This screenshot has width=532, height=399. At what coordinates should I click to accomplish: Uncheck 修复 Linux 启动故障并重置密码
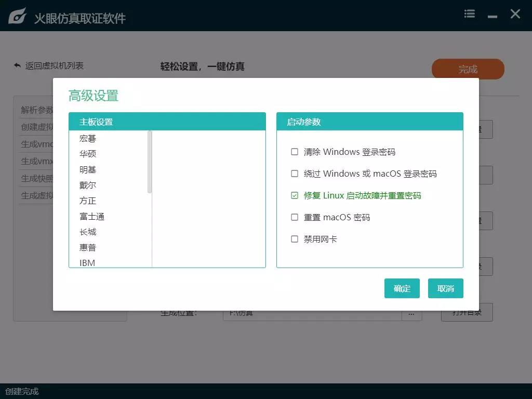coord(295,195)
